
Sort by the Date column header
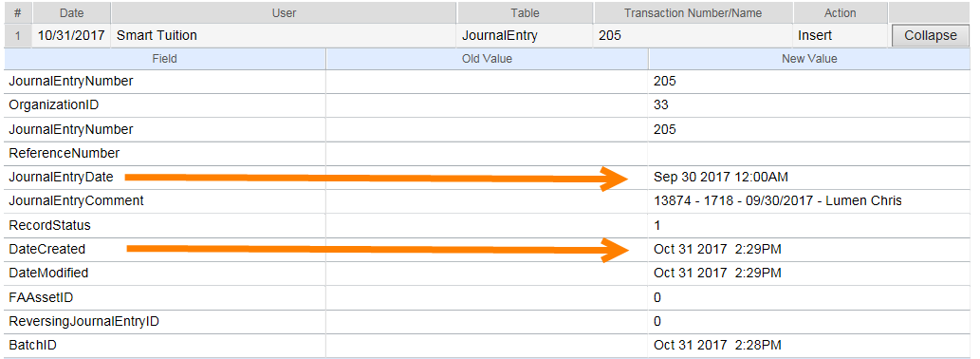pyautogui.click(x=72, y=12)
